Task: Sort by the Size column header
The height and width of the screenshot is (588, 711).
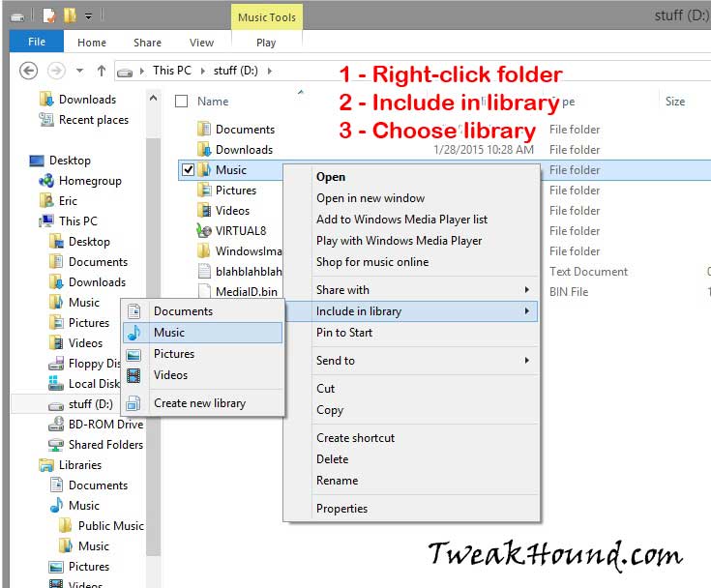Action: 675,102
